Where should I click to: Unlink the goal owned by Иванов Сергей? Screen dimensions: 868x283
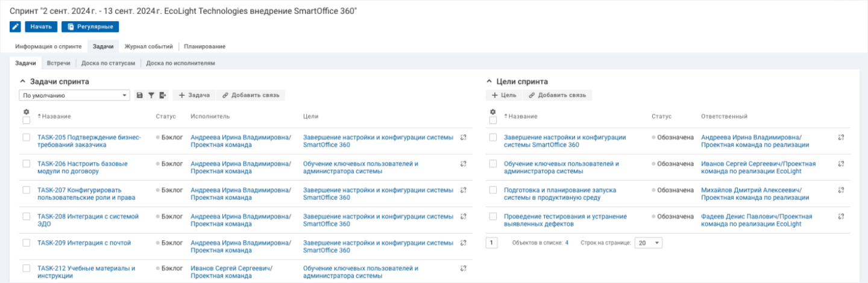click(841, 164)
